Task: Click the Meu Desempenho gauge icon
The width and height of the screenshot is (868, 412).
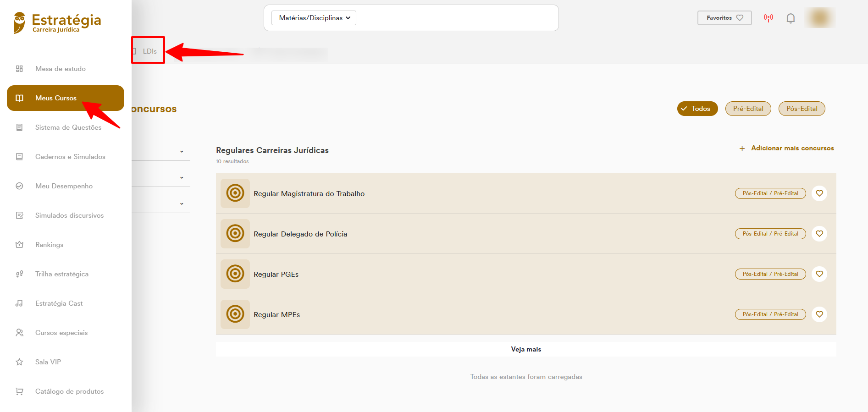Action: pyautogui.click(x=19, y=186)
